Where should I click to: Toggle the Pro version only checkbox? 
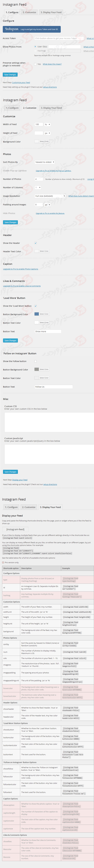(x=3, y=562)
